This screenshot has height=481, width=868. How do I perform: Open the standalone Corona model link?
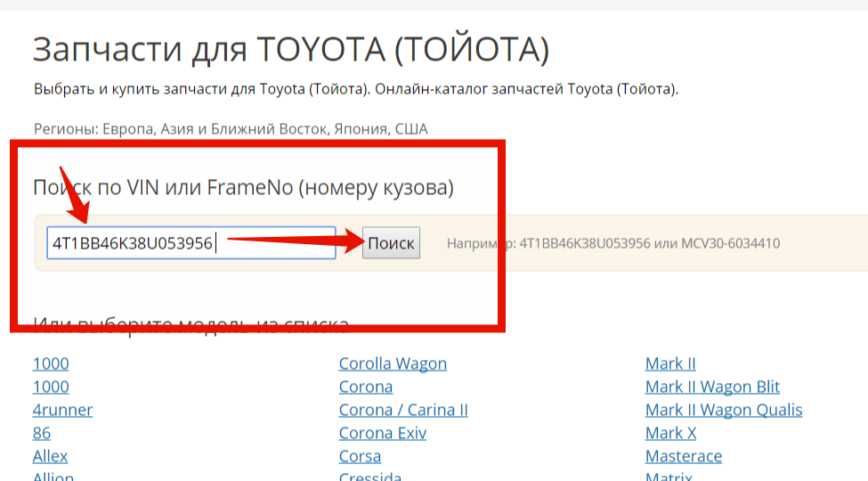point(365,387)
